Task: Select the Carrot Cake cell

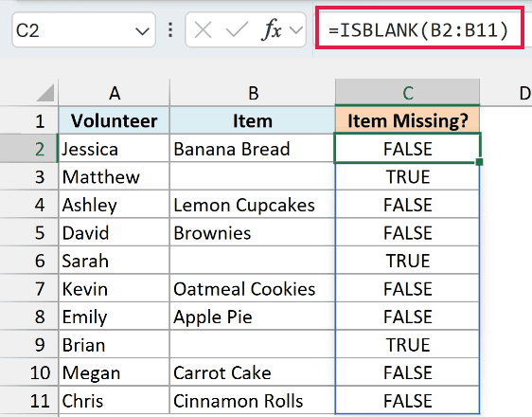Action: click(x=253, y=372)
